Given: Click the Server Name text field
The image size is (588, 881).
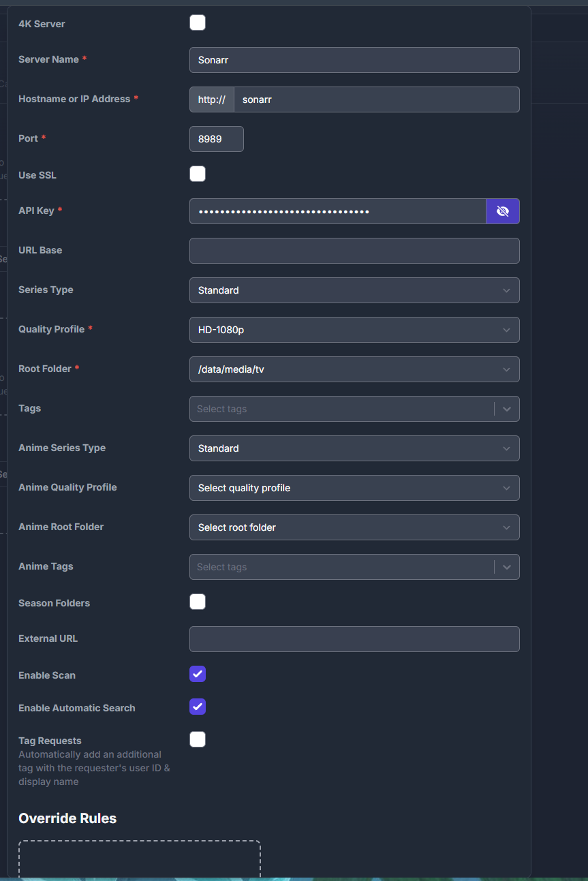Looking at the screenshot, I should tap(354, 60).
